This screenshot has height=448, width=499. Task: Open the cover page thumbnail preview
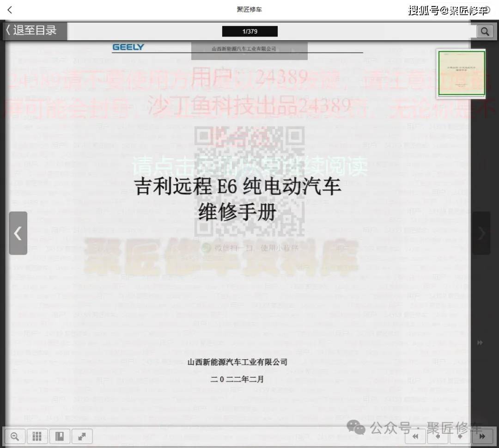tap(462, 73)
